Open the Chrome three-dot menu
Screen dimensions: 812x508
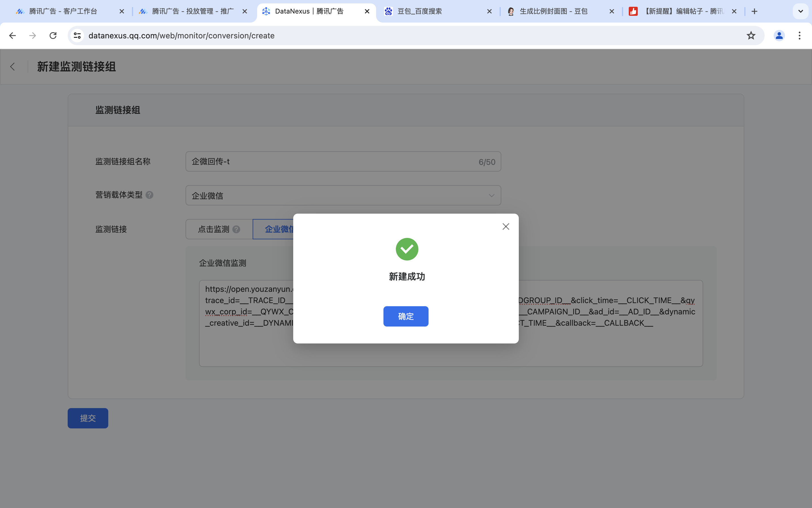[x=800, y=36]
